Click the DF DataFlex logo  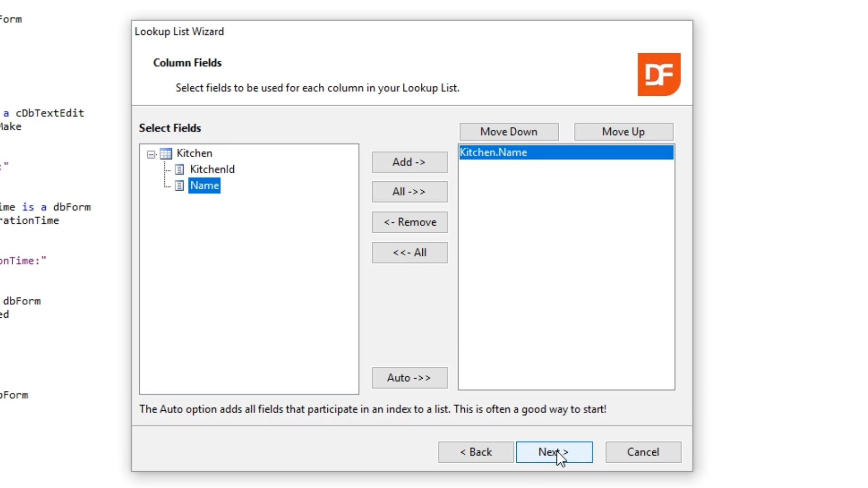pyautogui.click(x=659, y=75)
